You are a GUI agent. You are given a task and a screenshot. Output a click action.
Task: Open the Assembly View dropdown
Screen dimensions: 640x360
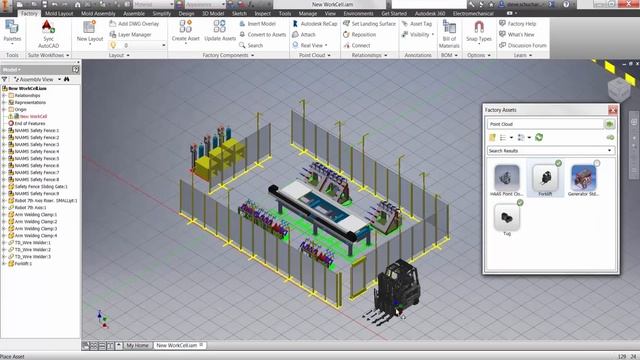tap(59, 79)
